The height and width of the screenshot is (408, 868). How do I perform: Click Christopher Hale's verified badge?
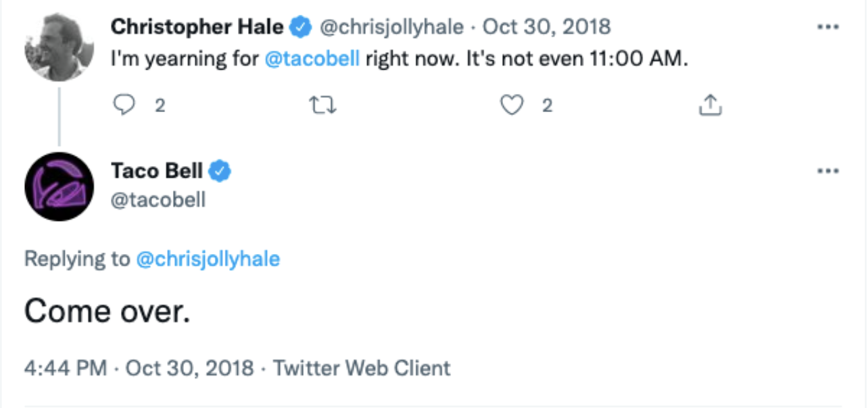(300, 28)
